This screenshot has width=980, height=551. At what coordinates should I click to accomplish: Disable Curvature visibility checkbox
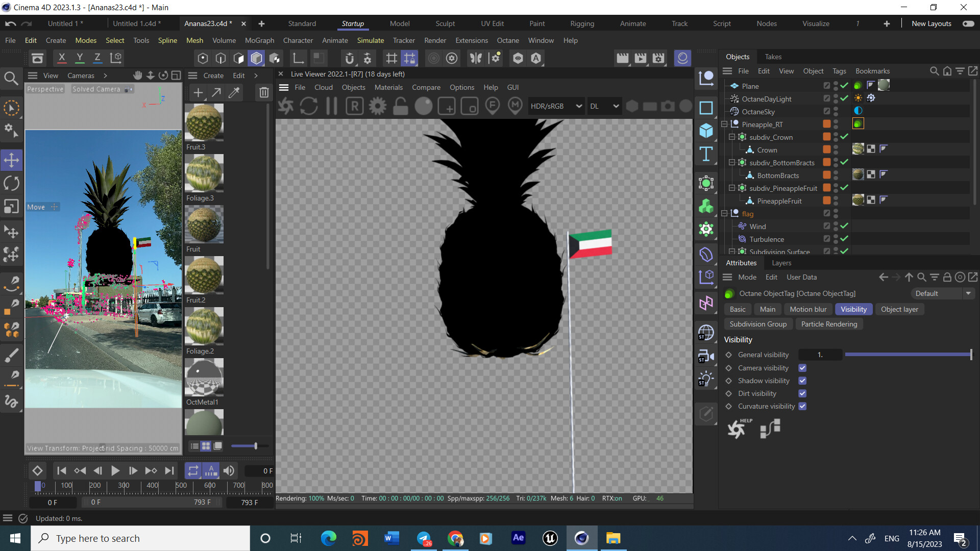click(802, 406)
